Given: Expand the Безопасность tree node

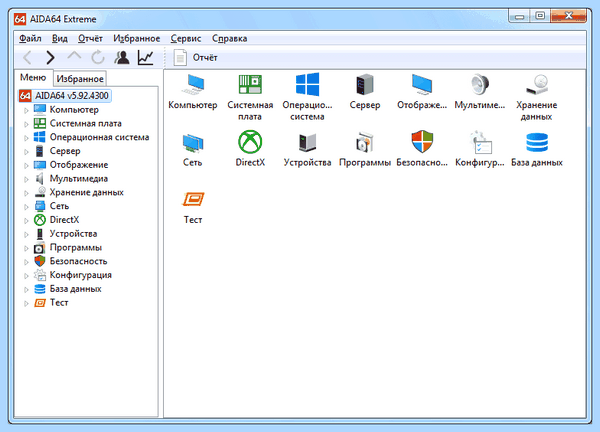Looking at the screenshot, I should click(26, 262).
